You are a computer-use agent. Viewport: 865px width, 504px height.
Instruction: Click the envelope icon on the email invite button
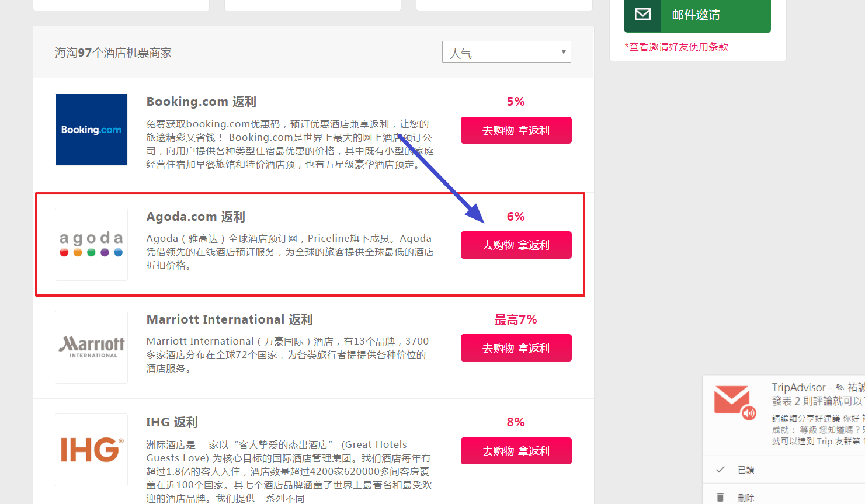[x=642, y=15]
